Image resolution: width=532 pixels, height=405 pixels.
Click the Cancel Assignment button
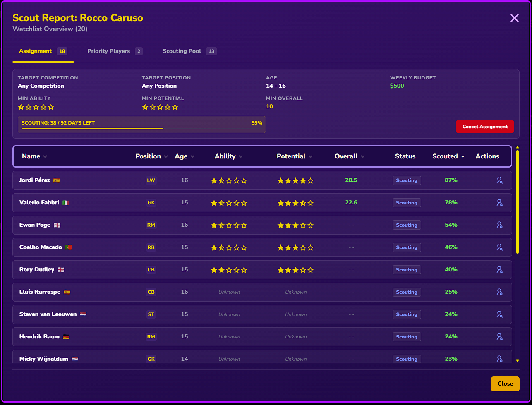point(485,127)
